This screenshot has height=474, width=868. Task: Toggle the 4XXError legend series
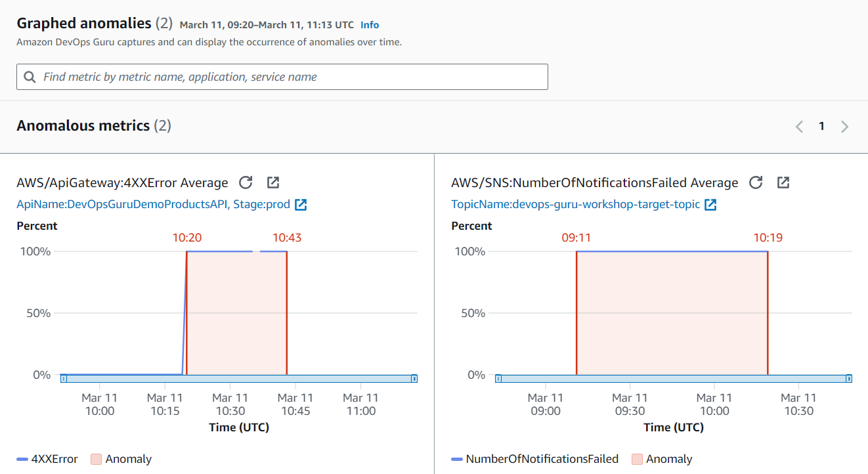[x=47, y=460]
